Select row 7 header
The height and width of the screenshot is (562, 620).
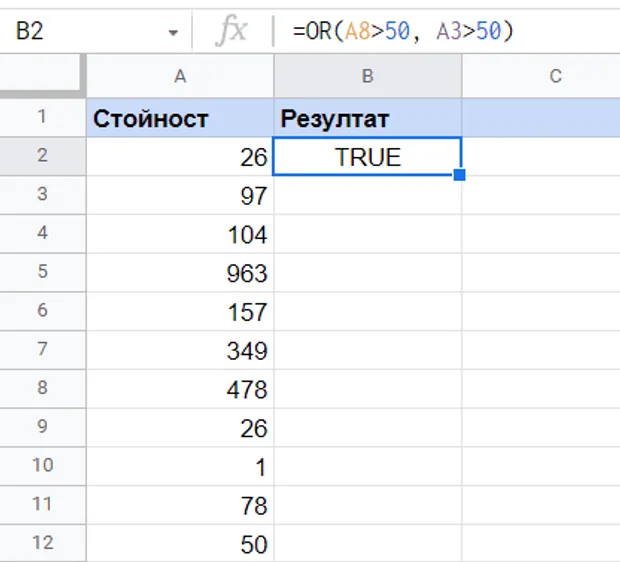click(x=42, y=350)
